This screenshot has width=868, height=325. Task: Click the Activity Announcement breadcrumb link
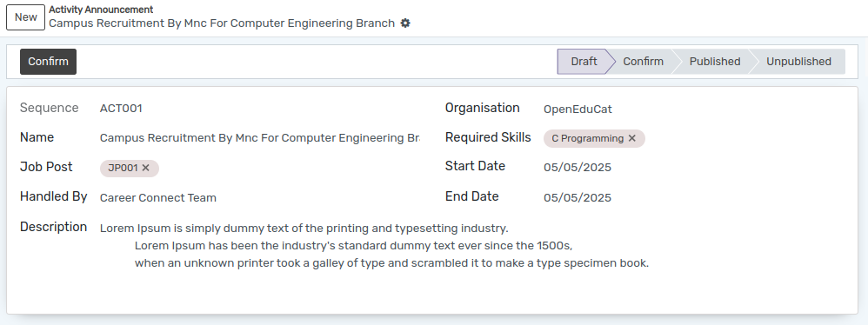point(101,10)
